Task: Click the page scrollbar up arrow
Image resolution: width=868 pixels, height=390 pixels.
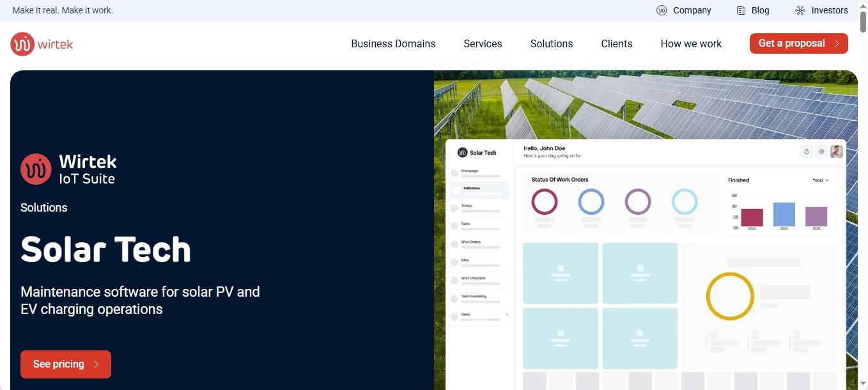Action: point(863,5)
